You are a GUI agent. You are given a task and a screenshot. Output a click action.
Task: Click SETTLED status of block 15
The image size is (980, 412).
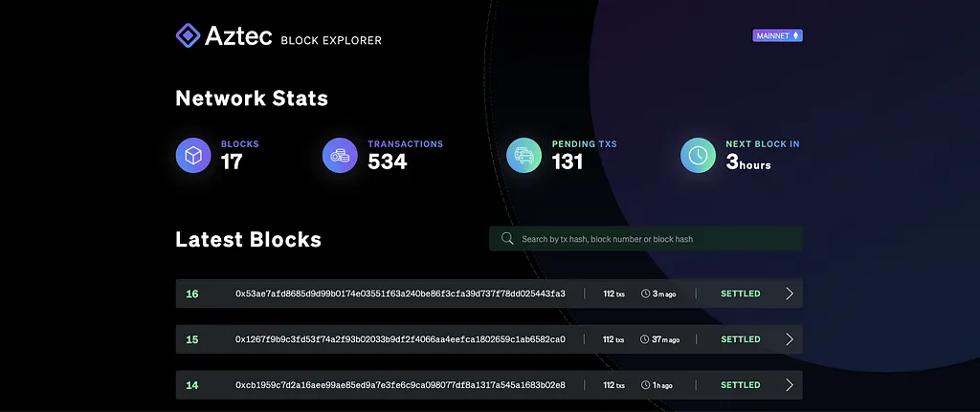[x=741, y=339]
